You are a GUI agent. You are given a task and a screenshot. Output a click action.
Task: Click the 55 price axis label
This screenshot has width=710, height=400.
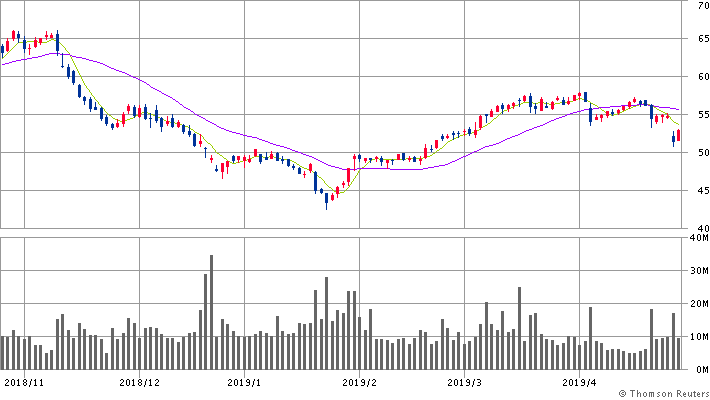click(x=703, y=115)
